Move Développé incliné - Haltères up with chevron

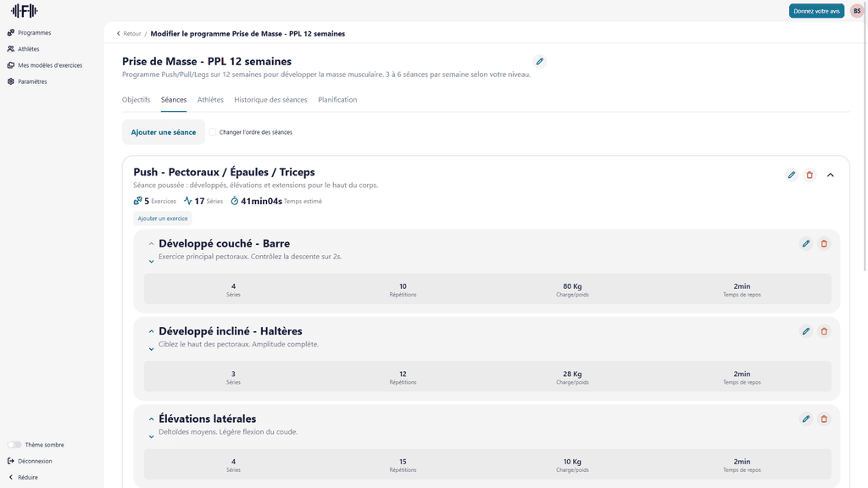pyautogui.click(x=152, y=331)
